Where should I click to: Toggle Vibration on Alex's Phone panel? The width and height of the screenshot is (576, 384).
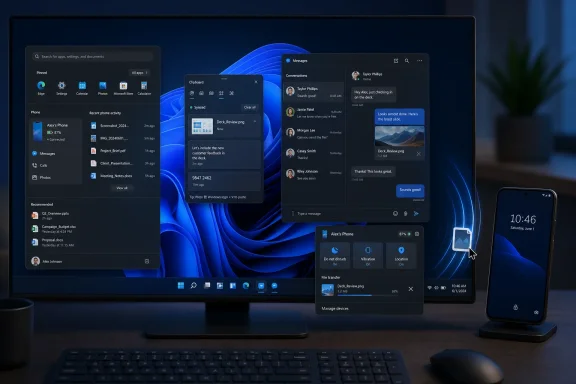tap(368, 255)
